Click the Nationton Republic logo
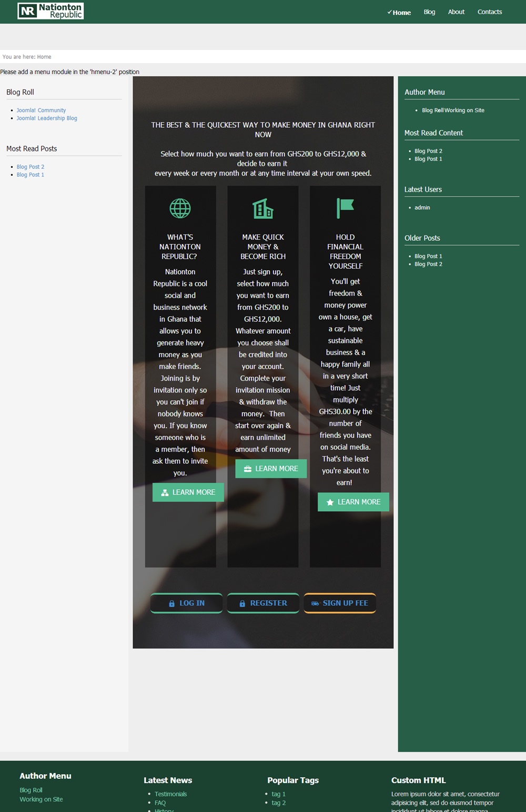The width and height of the screenshot is (526, 812). coord(50,11)
